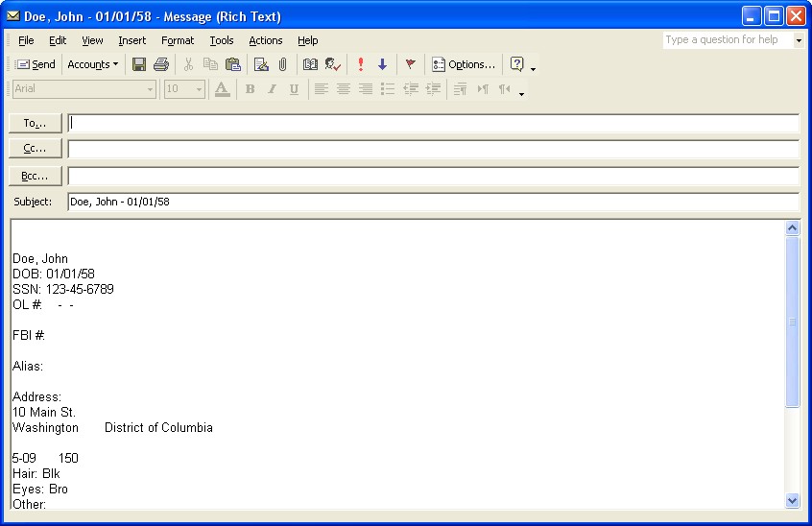The image size is (812, 526).
Task: Open the Address Book icon
Action: pos(310,64)
